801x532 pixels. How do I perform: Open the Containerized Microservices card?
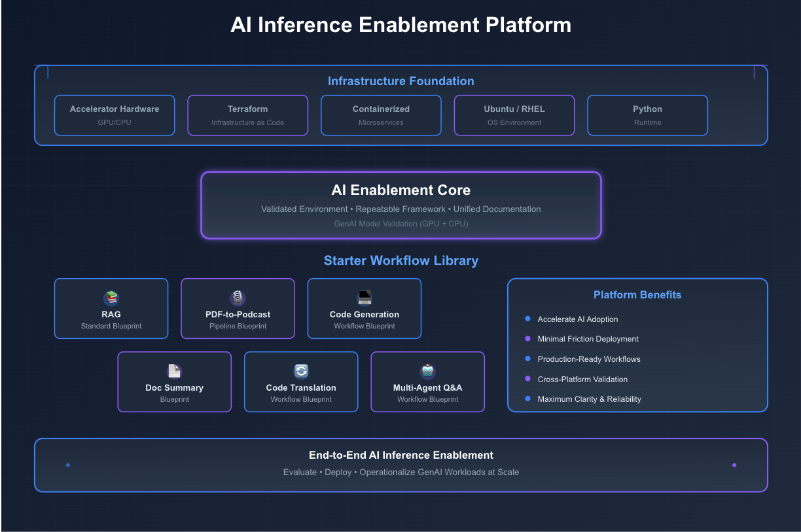[381, 115]
